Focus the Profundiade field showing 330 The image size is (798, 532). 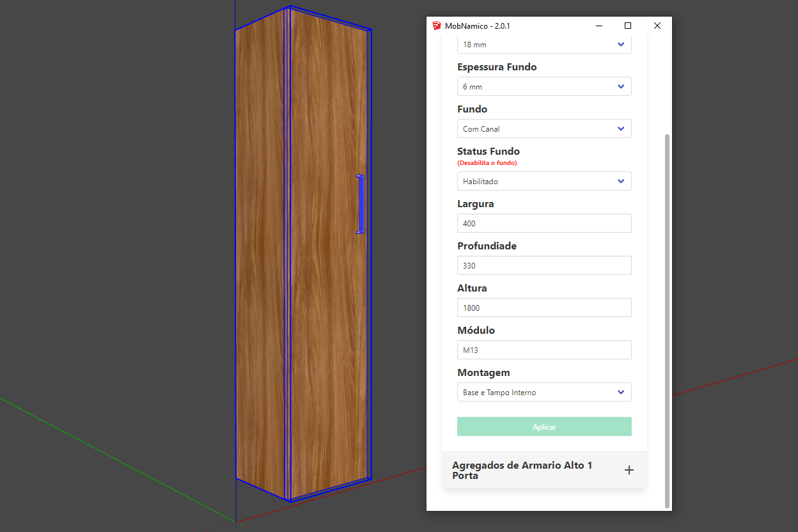click(x=544, y=266)
